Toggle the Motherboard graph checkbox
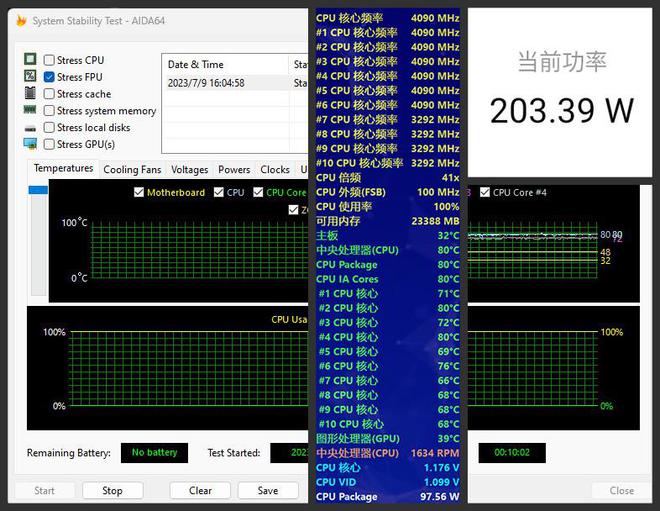The image size is (660, 511). pos(138,192)
